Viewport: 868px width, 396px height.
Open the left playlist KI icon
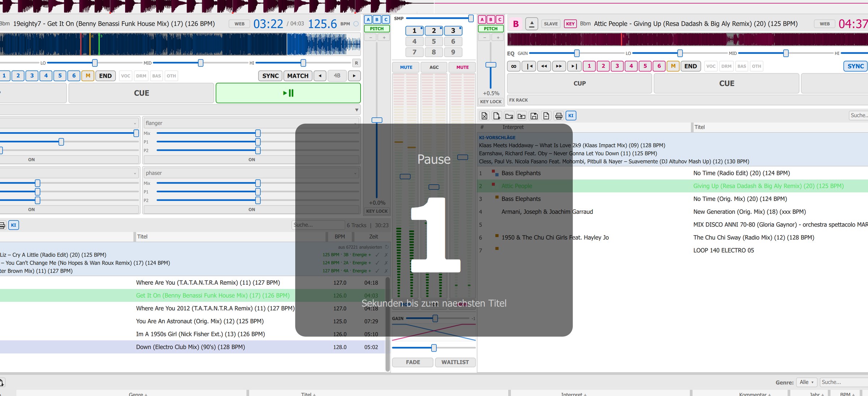13,225
